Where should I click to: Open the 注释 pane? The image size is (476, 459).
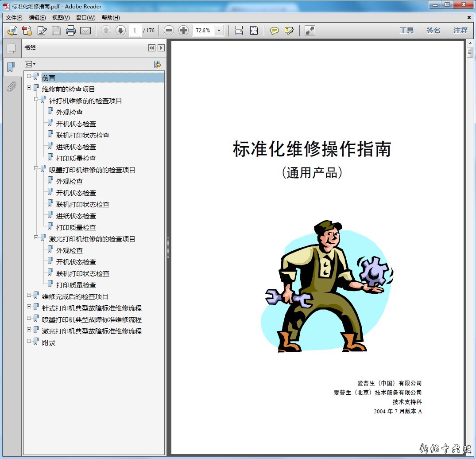460,31
